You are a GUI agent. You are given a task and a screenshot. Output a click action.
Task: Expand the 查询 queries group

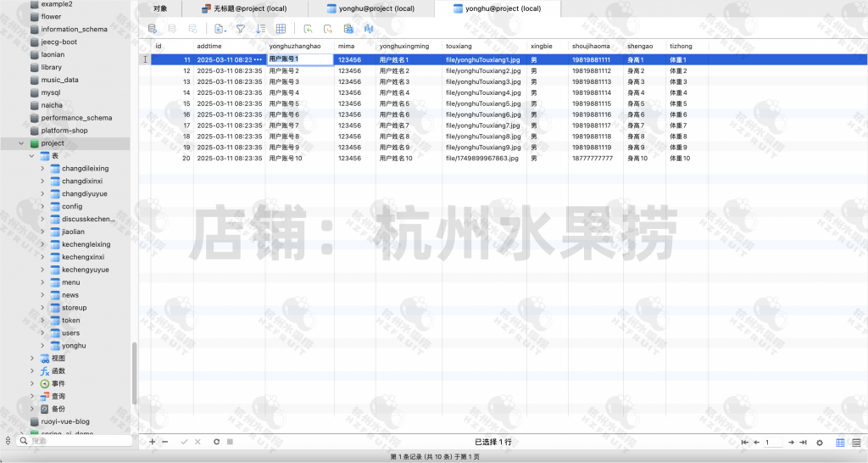31,397
